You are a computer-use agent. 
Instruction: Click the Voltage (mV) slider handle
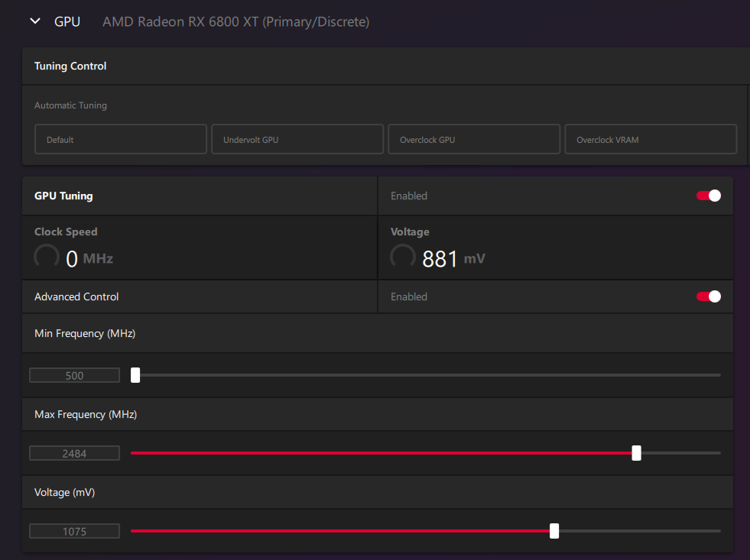pyautogui.click(x=554, y=531)
